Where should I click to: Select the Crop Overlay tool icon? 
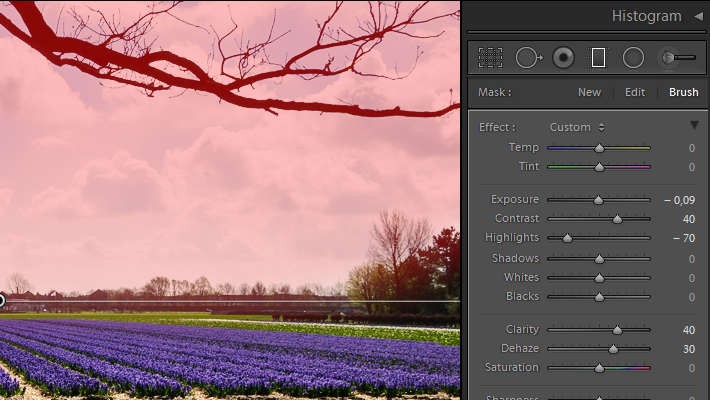click(x=490, y=58)
